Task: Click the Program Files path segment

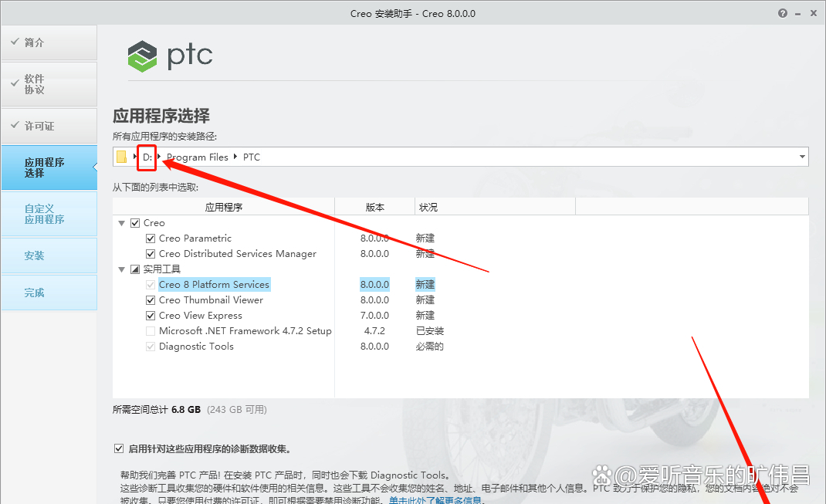Action: [198, 157]
